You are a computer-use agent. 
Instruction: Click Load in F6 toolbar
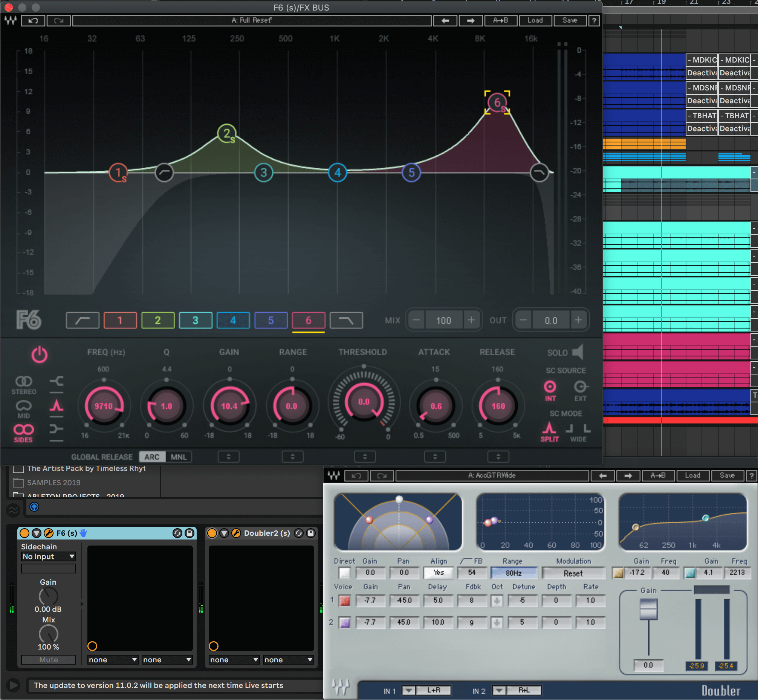coord(535,20)
